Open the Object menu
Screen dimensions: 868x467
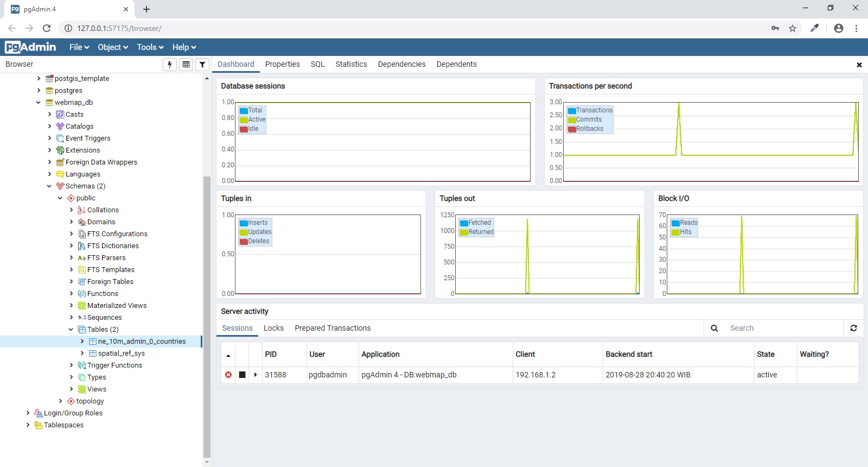tap(113, 47)
